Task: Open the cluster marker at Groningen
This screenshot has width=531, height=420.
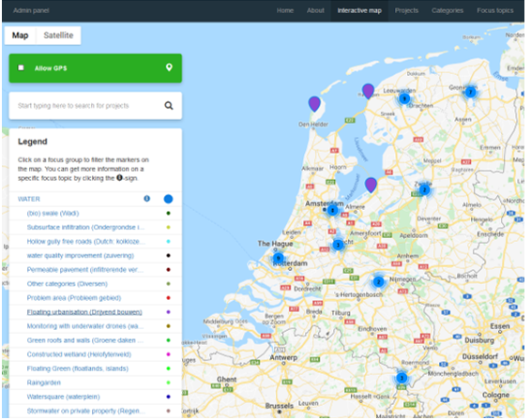Action: pos(470,92)
